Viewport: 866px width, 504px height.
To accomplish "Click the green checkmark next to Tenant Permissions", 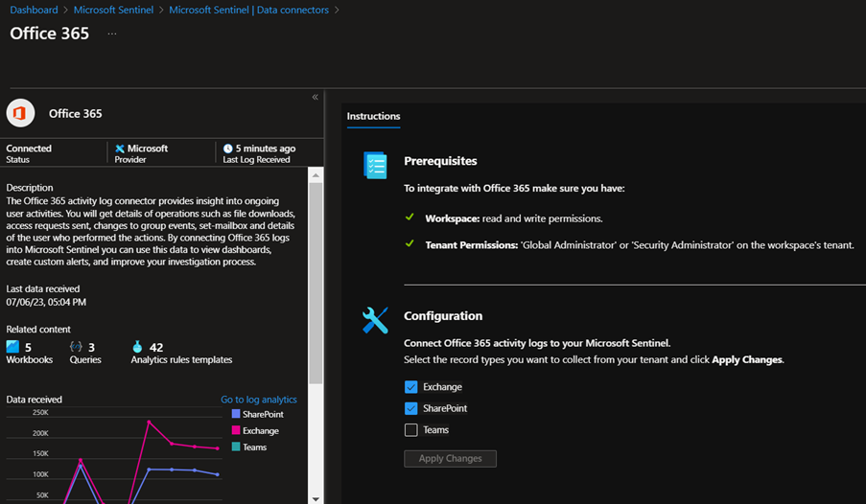I will (410, 243).
